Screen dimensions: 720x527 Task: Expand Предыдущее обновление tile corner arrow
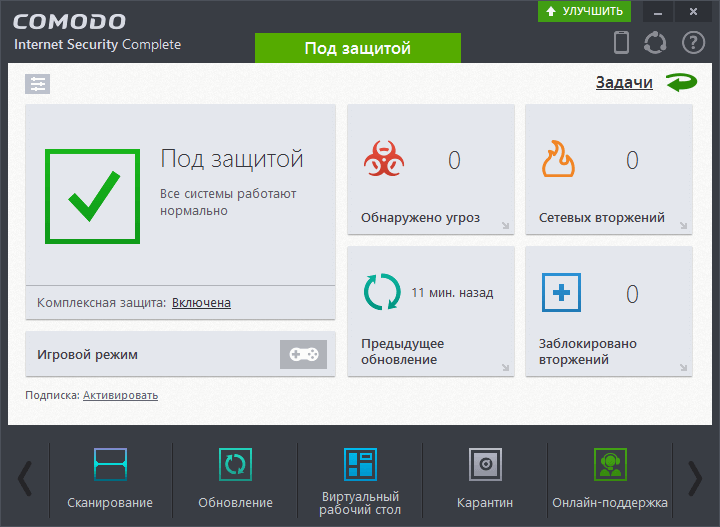tap(505, 367)
